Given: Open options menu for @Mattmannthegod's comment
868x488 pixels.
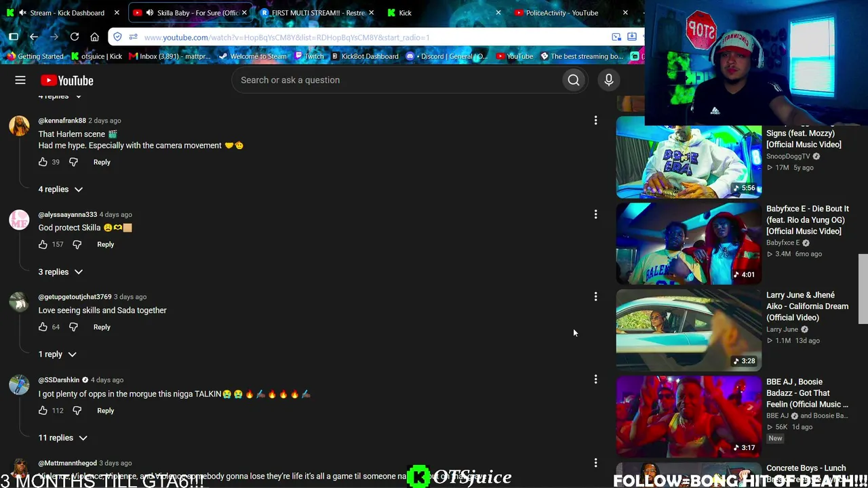Looking at the screenshot, I should tap(595, 463).
